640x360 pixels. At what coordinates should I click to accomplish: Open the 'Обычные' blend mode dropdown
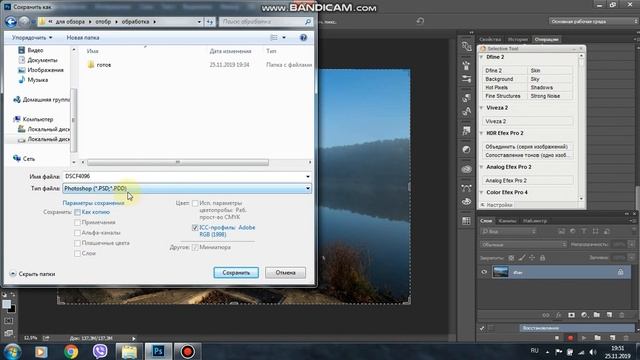point(524,244)
